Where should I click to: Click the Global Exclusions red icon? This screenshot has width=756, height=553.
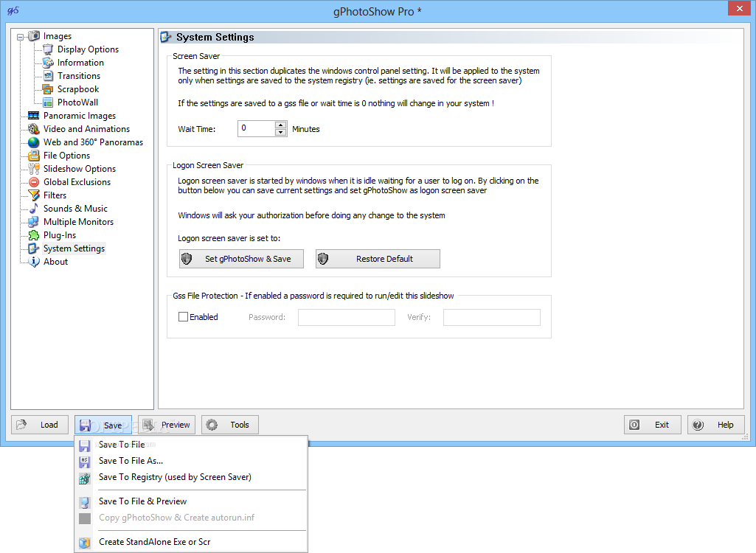coord(34,182)
